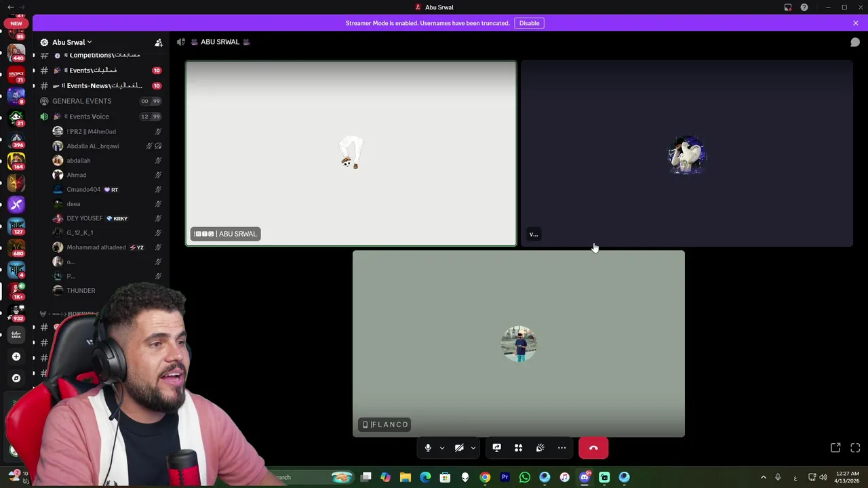Show the voice channel chat

(x=855, y=42)
